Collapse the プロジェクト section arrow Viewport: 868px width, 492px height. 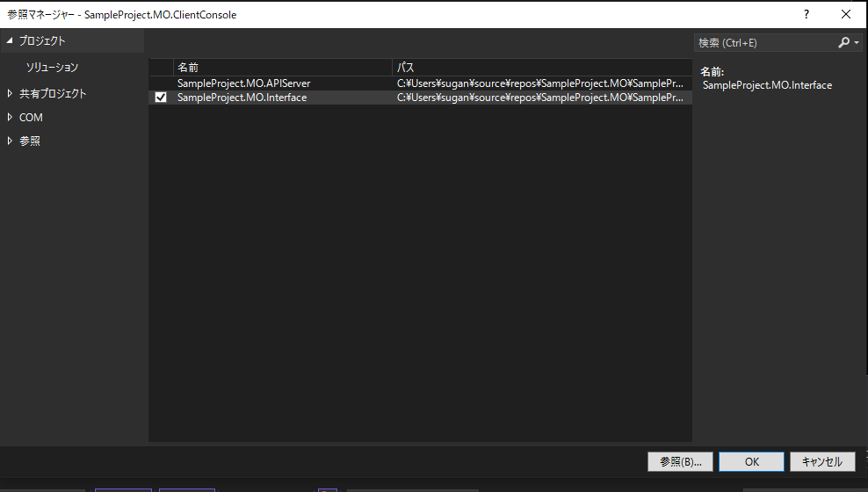10,40
